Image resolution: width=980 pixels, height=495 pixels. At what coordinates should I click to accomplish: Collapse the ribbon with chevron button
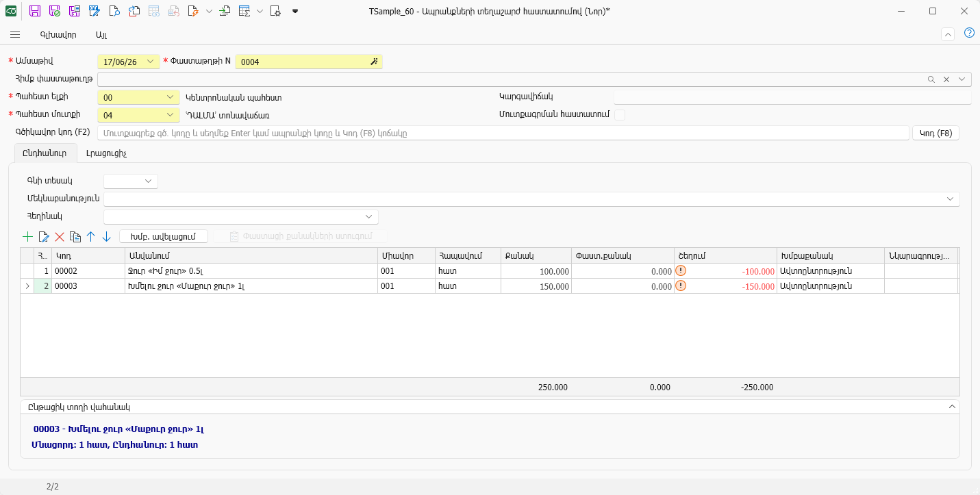948,34
